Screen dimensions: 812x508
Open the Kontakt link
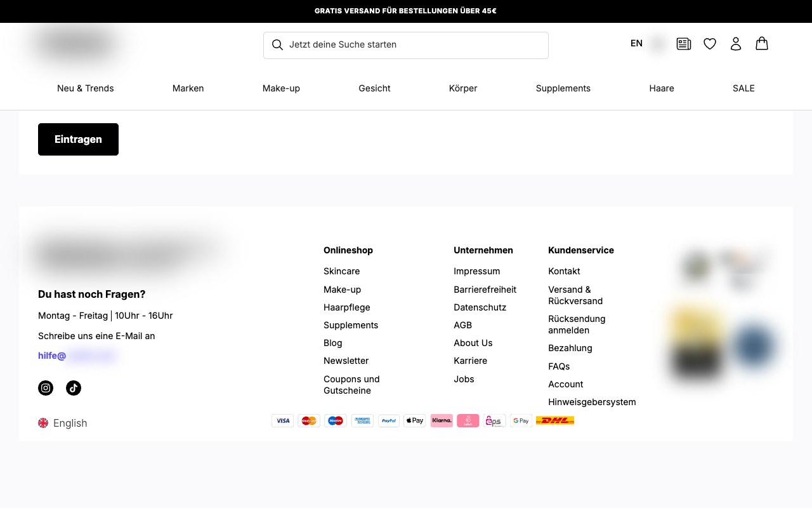(x=564, y=271)
